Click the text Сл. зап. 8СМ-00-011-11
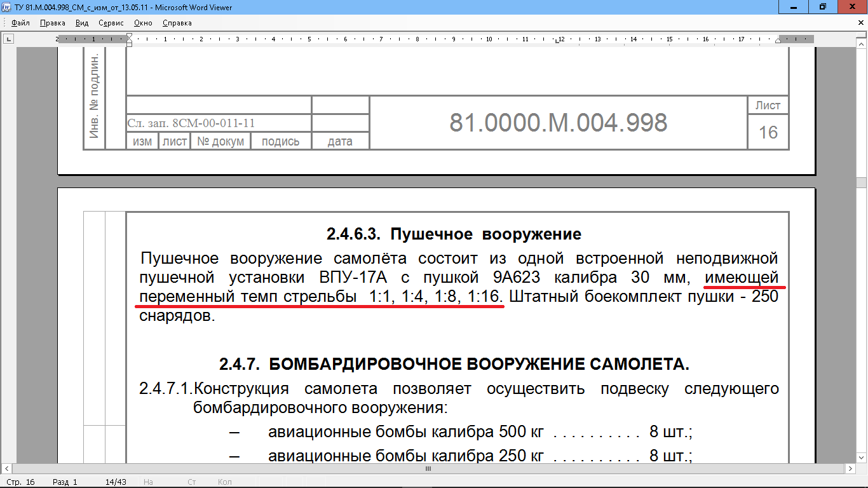This screenshot has width=868, height=488. 191,123
